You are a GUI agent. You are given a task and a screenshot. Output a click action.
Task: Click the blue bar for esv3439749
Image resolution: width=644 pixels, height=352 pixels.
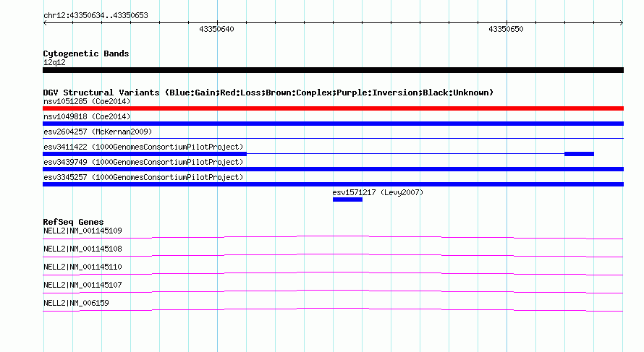tap(333, 169)
